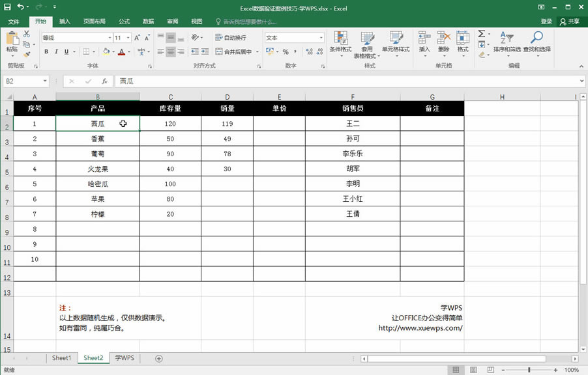This screenshot has width=588, height=375.
Task: Click Find and Select (查找和选择)
Action: (x=537, y=46)
